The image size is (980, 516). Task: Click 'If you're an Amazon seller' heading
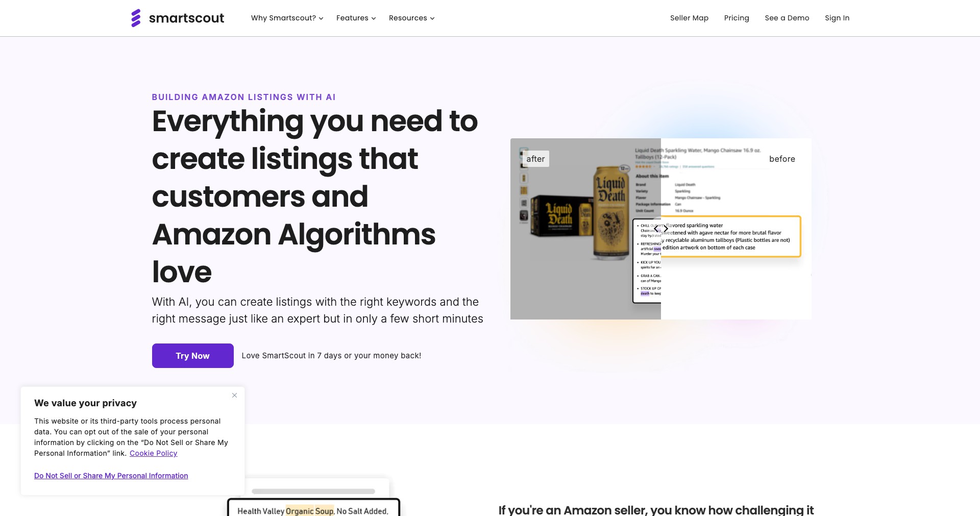656,509
